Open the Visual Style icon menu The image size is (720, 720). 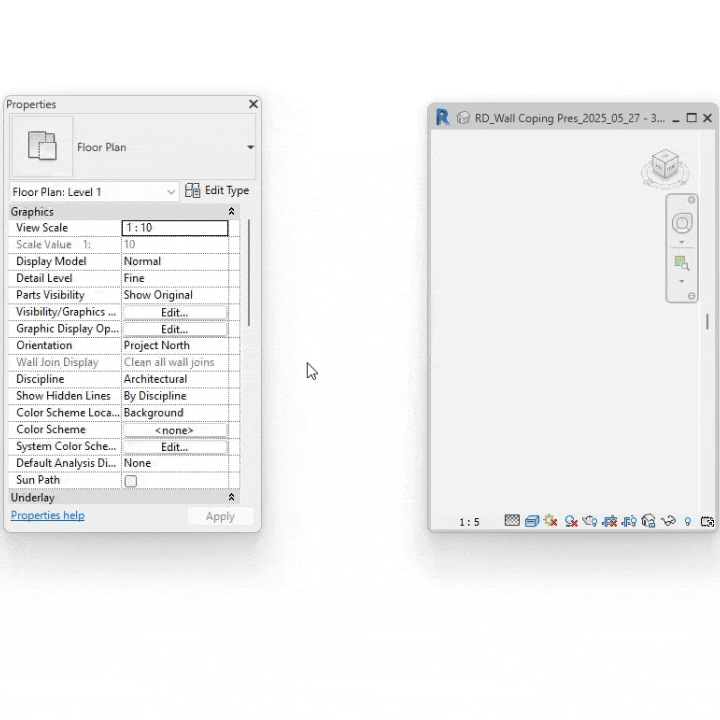pyautogui.click(x=532, y=521)
